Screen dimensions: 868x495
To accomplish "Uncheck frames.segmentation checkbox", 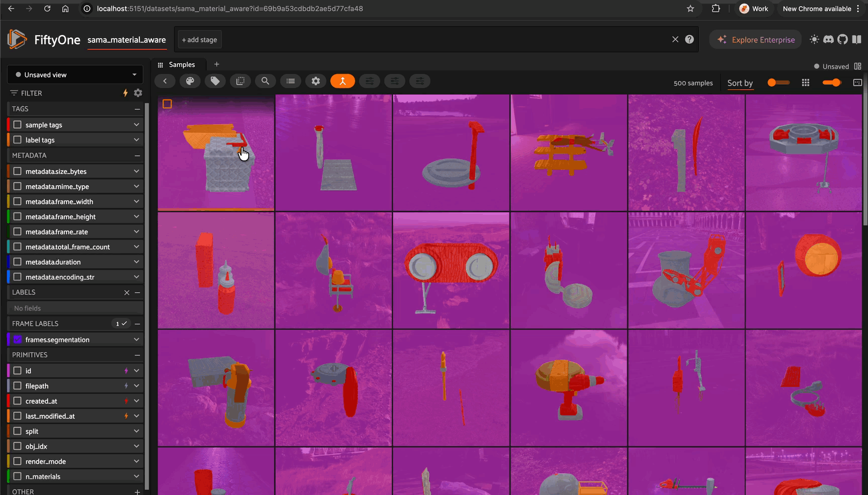I will [x=18, y=340].
